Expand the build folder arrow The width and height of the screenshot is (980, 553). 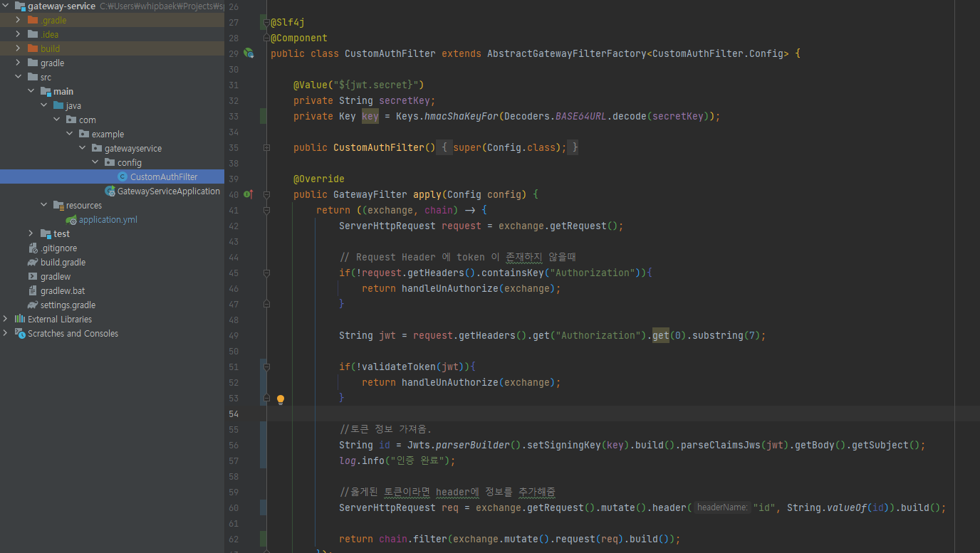[19, 48]
